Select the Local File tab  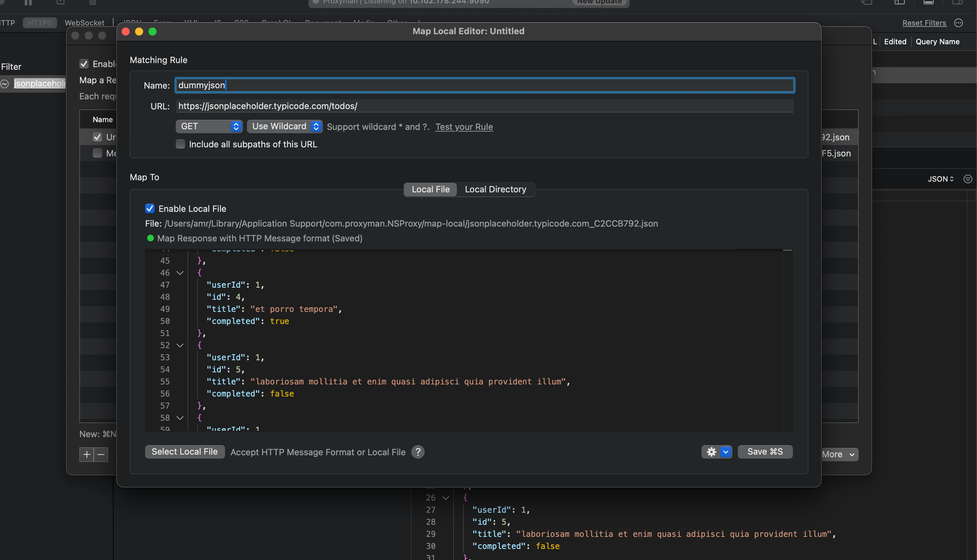(430, 189)
